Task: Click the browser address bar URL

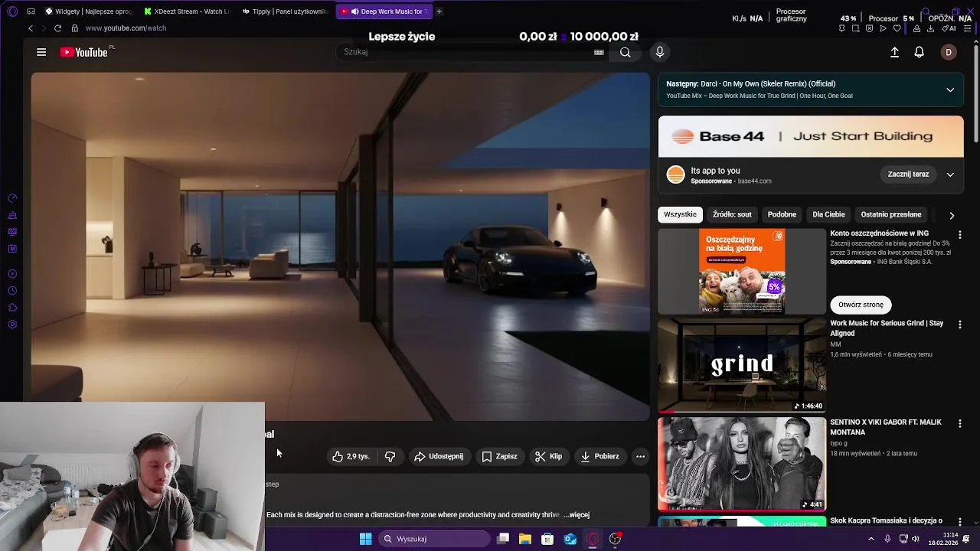Action: tap(126, 28)
